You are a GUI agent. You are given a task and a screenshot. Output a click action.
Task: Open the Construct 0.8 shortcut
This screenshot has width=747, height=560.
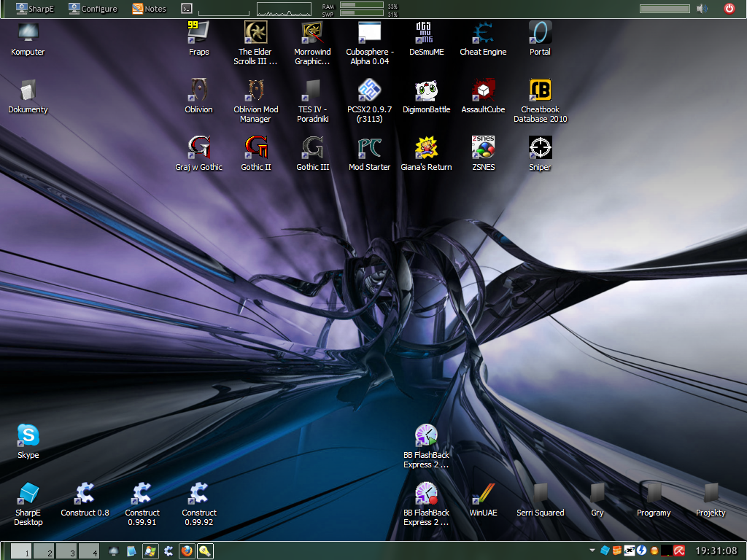[x=85, y=494]
